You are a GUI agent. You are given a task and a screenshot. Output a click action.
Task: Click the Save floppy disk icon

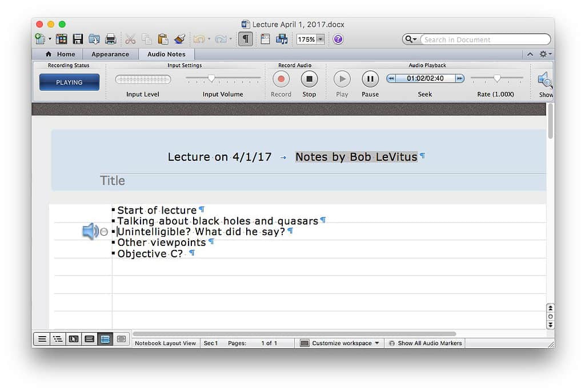click(78, 39)
